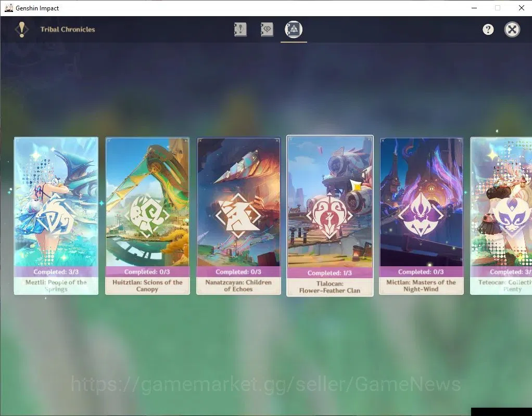Click 'Completed: 1/3' on the Tlalocan card
This screenshot has width=532, height=416.
330,273
